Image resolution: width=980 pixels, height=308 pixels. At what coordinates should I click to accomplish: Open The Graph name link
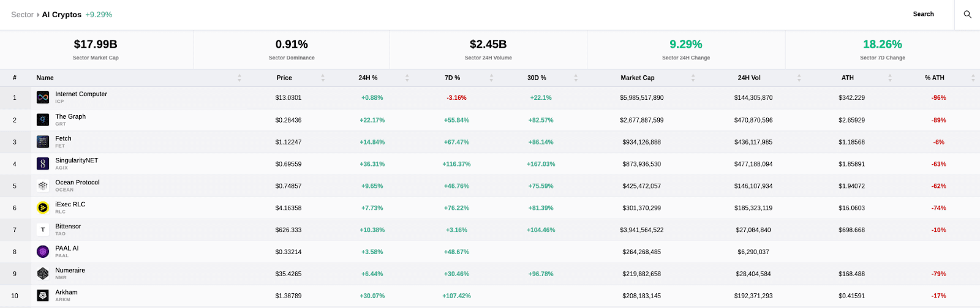(x=70, y=116)
